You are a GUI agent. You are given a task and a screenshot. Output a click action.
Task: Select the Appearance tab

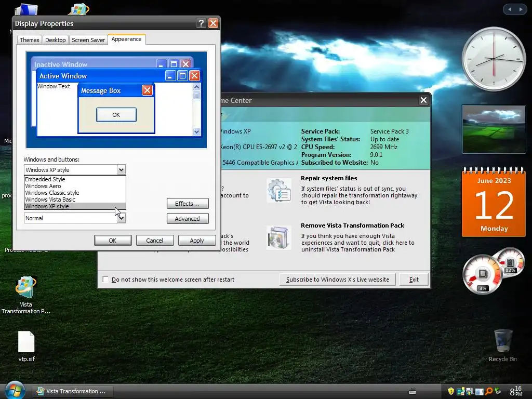(x=127, y=39)
